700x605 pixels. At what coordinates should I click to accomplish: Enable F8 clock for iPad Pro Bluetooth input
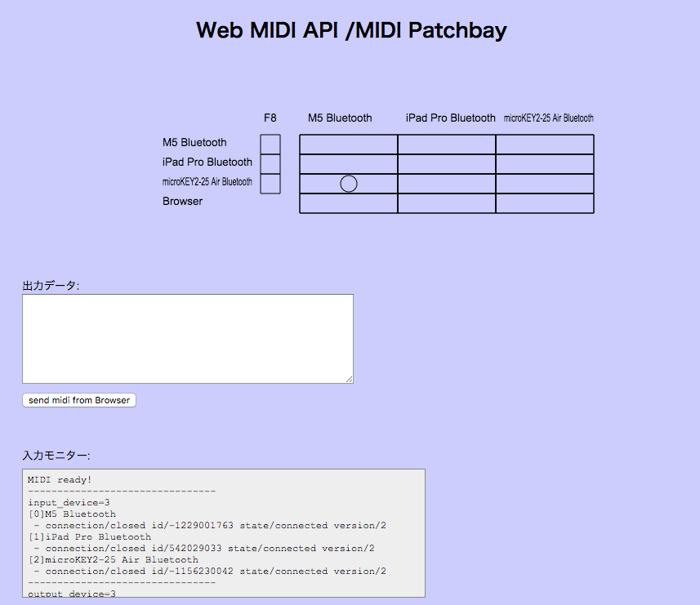270,162
